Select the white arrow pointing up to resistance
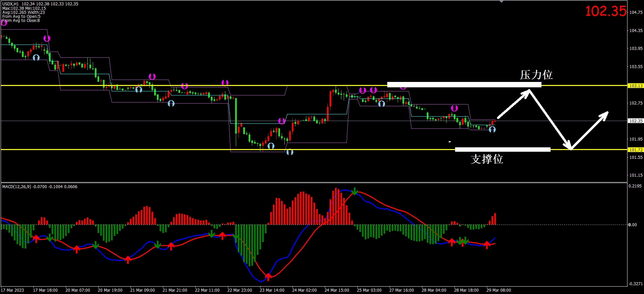 [513, 104]
